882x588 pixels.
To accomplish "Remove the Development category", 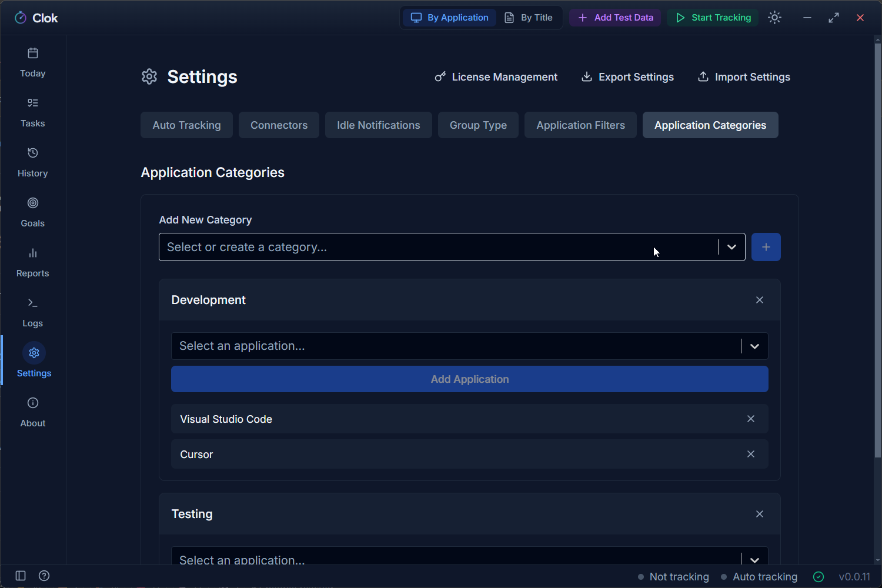I will [760, 300].
